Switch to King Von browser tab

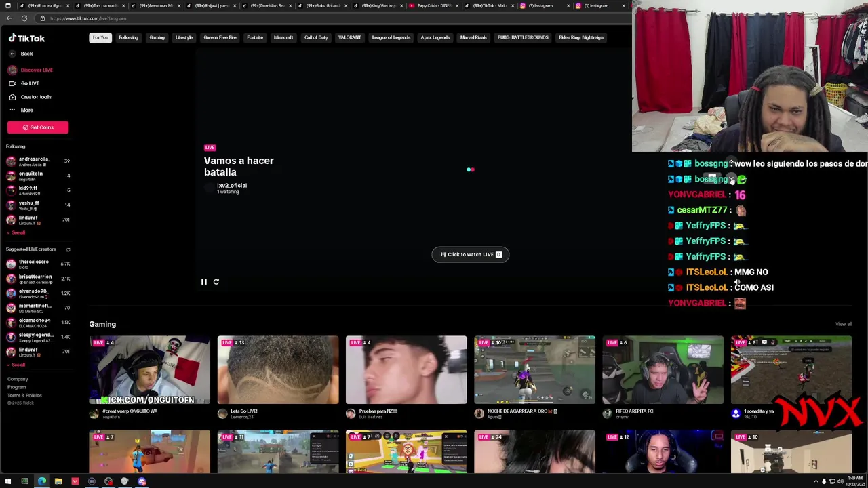click(378, 5)
